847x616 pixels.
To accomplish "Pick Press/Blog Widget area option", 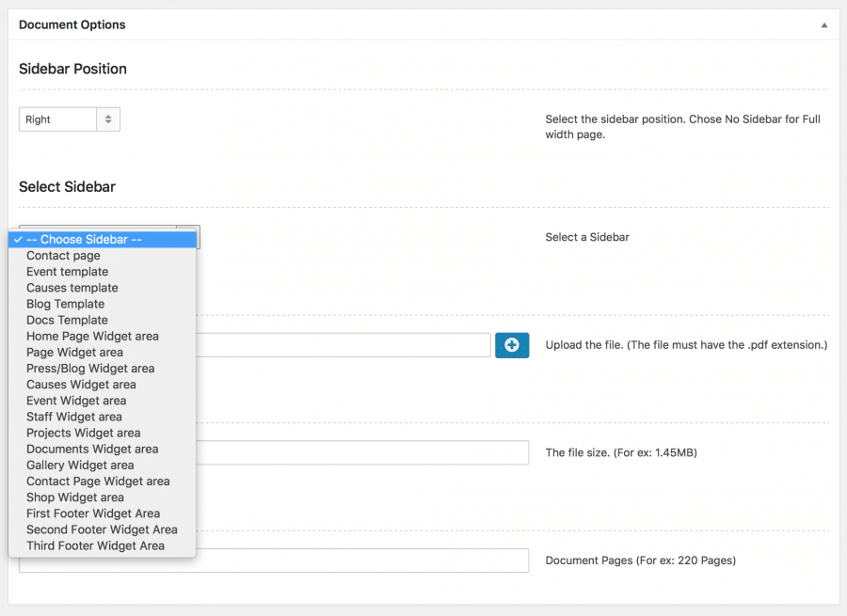I will 103,369.
